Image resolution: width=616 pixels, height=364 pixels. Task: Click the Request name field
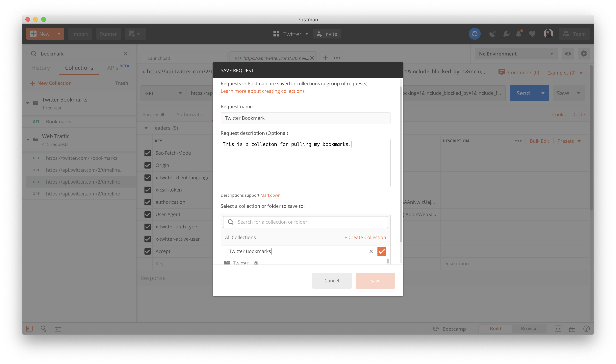(305, 118)
